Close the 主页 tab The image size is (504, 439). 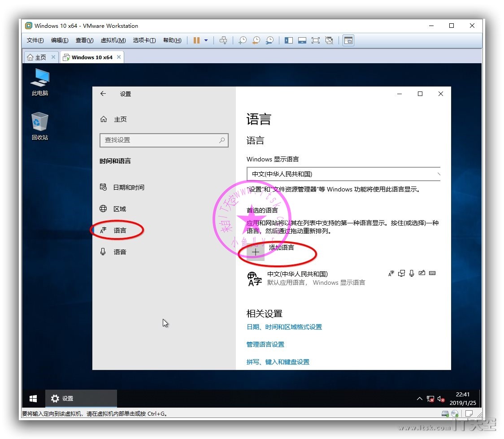pos(53,57)
